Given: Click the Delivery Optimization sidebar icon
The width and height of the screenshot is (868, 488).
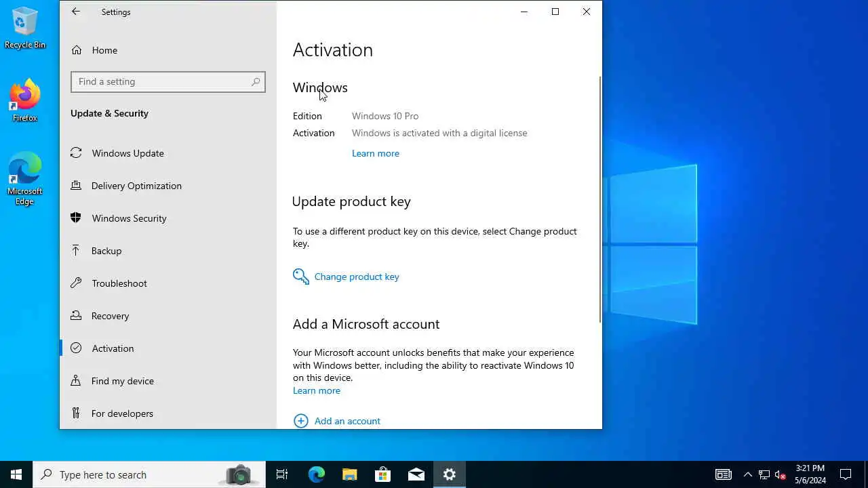Looking at the screenshot, I should (x=77, y=185).
